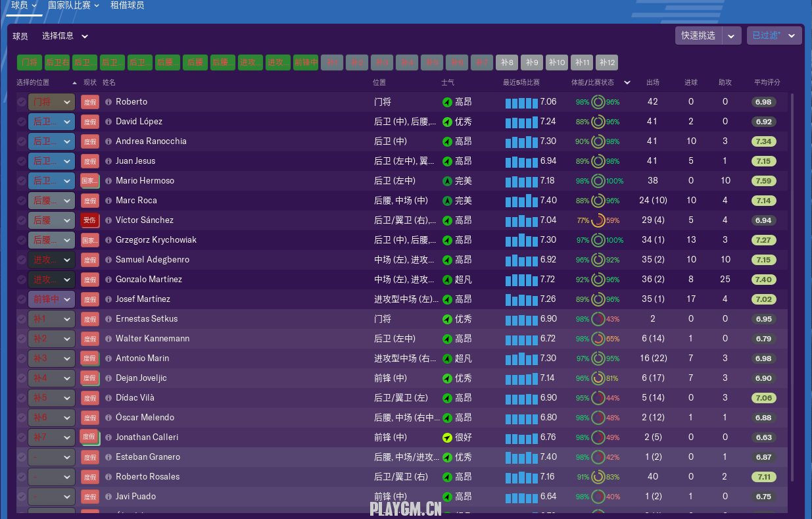Select the 补8 substitute slot button
Viewport: 812px width, 519px height.
tap(507, 62)
